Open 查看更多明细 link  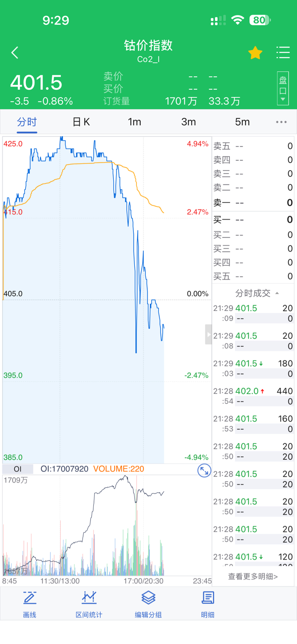(253, 577)
